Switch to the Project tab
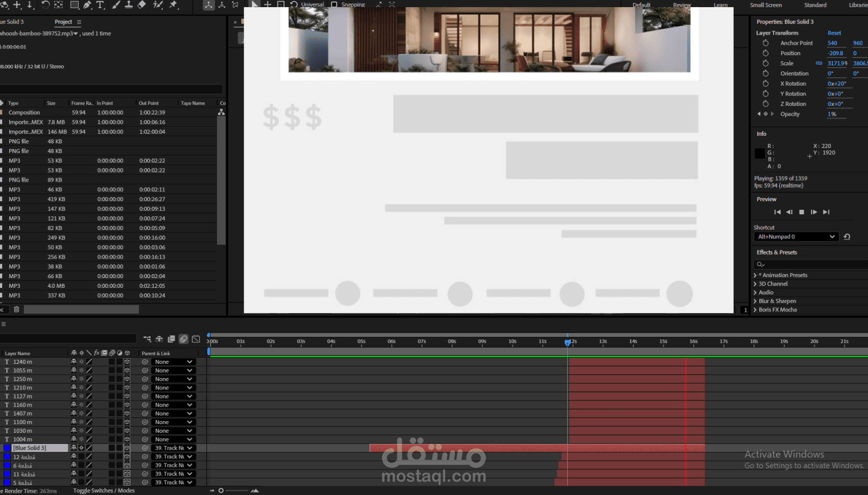Screen dimensions: 868x495 click(64, 21)
